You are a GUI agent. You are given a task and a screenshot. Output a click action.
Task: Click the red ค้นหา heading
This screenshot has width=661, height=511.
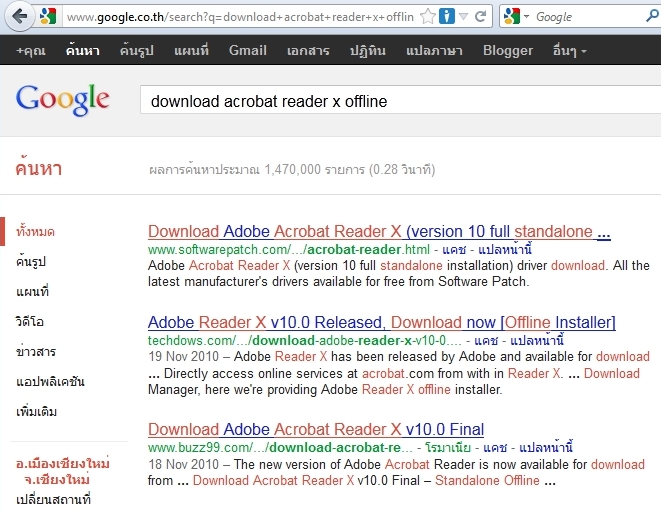coord(39,169)
